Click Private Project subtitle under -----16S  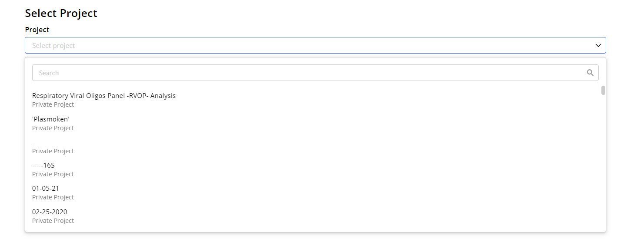pos(53,174)
